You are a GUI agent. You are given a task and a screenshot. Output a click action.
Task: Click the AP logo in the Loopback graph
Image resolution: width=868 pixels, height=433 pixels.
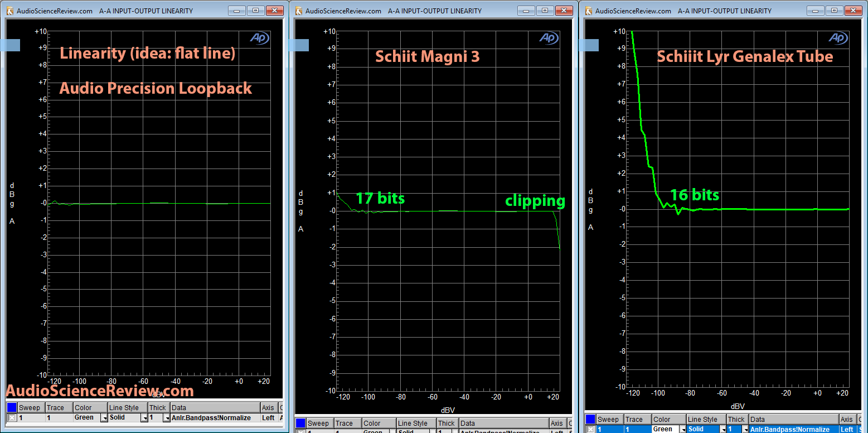[x=259, y=37]
